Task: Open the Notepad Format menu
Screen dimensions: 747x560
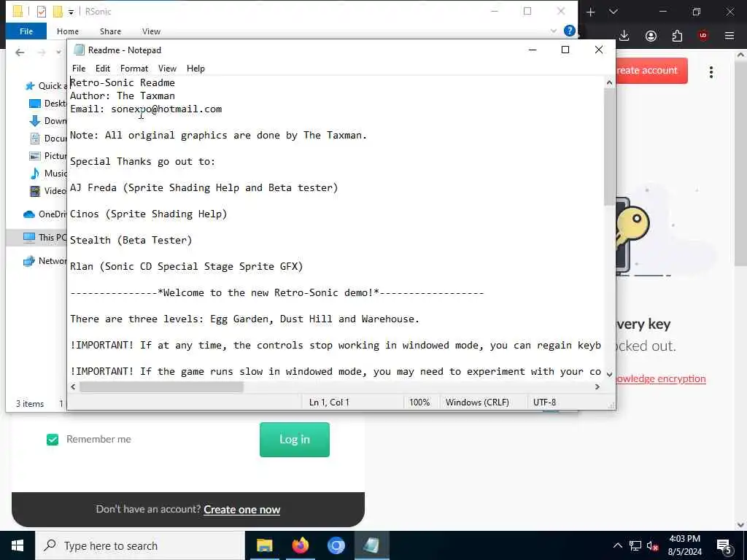Action: [134, 69]
